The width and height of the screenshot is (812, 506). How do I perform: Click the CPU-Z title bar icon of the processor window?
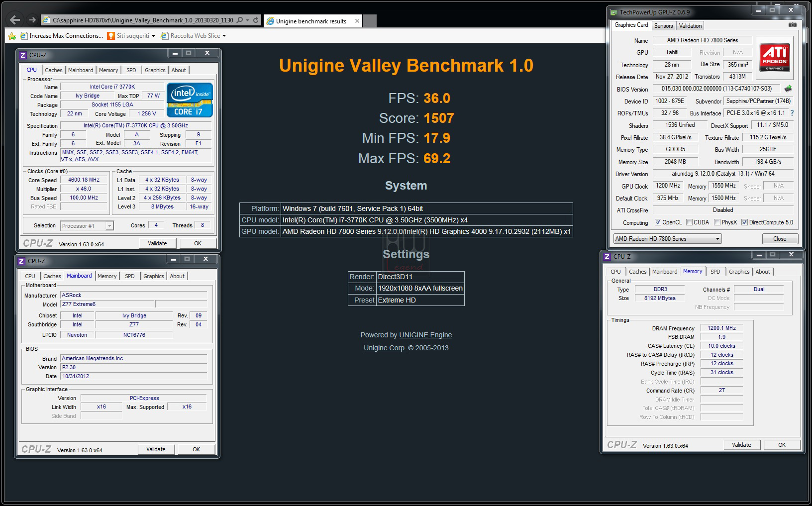pos(23,55)
